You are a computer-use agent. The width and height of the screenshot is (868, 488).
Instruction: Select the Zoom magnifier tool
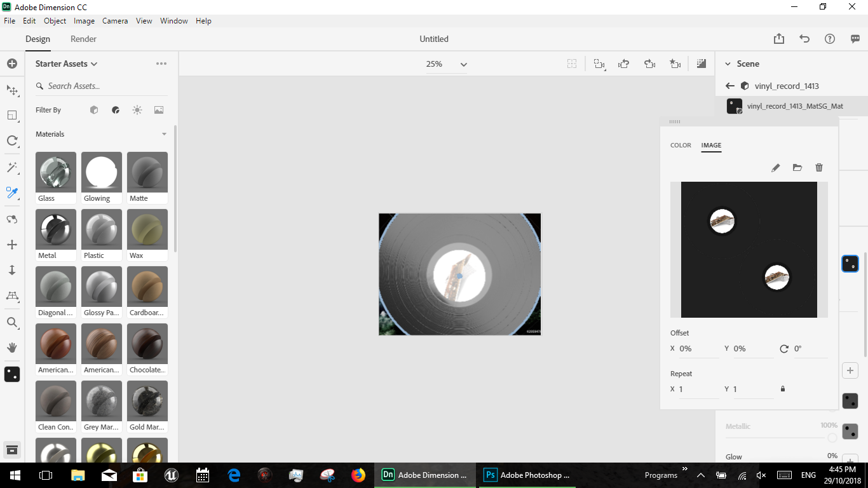[12, 323]
